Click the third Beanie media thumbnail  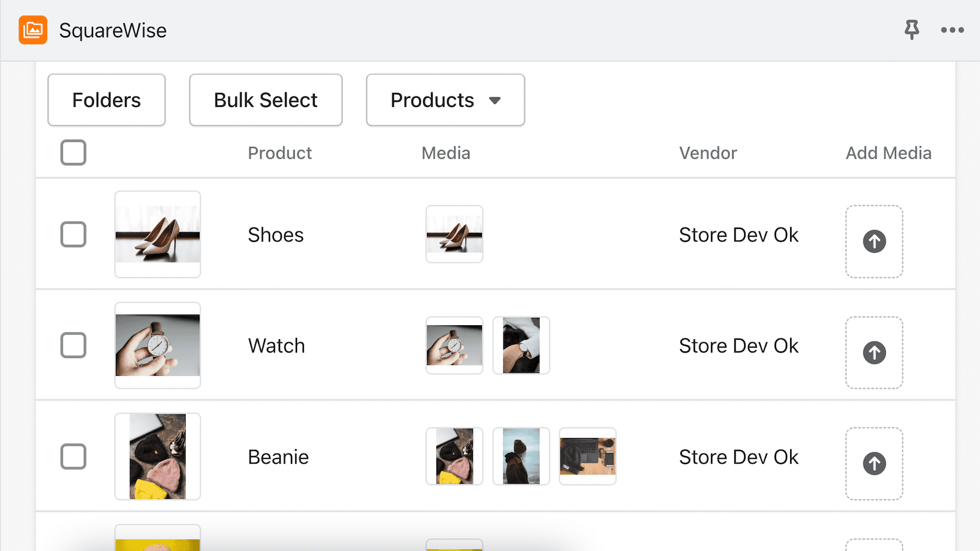[x=587, y=456]
